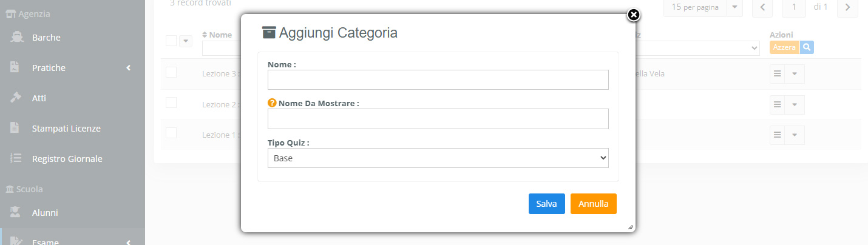Click the orange help question mark icon
The image size is (868, 245).
272,103
